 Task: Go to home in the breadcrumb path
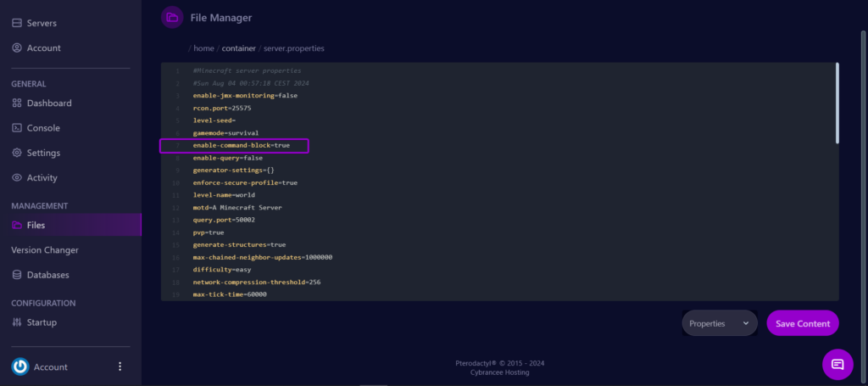point(203,48)
